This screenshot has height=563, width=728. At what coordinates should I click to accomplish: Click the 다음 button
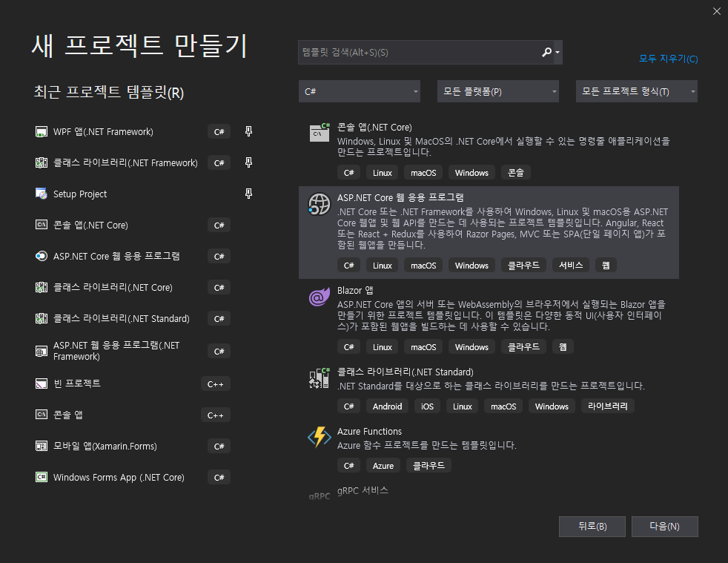click(664, 527)
